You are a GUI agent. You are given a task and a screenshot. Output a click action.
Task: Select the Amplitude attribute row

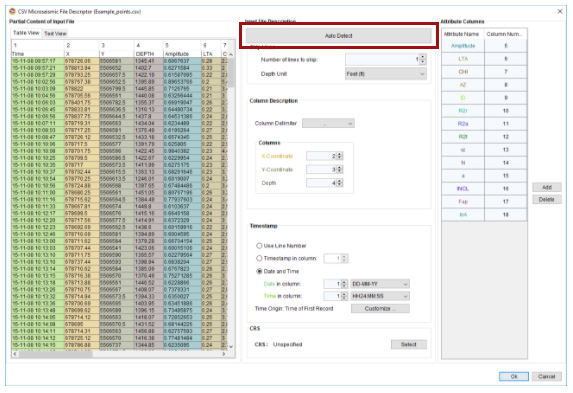click(484, 46)
